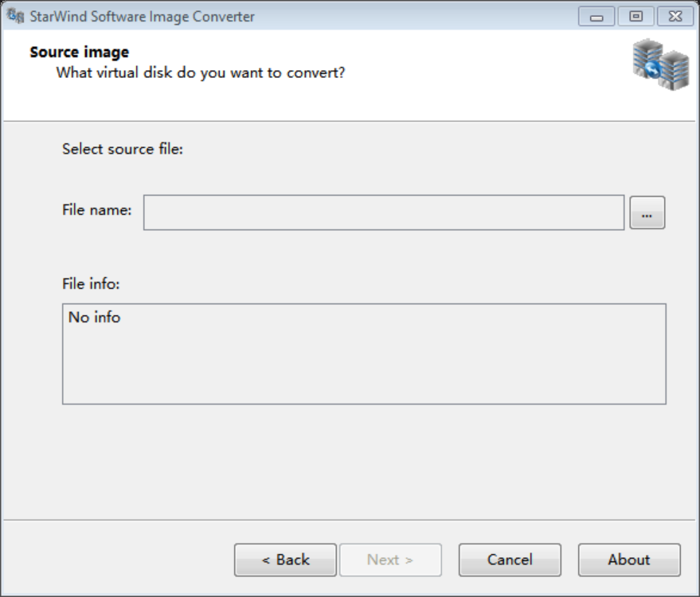Go to previous step with Back button
Viewport: 700px width, 597px height.
285,560
